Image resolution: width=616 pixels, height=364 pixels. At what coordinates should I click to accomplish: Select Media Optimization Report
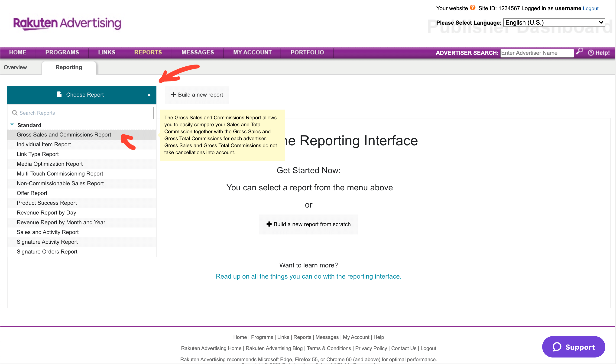click(x=82, y=164)
